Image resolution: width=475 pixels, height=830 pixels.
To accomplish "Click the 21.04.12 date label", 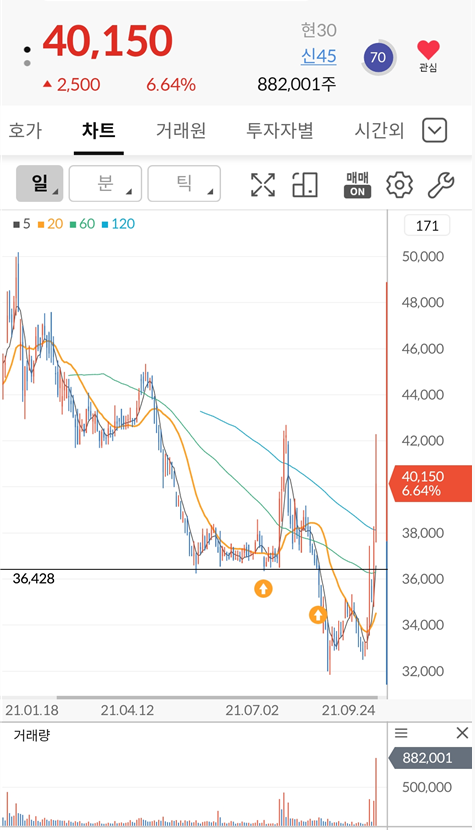I will click(127, 710).
